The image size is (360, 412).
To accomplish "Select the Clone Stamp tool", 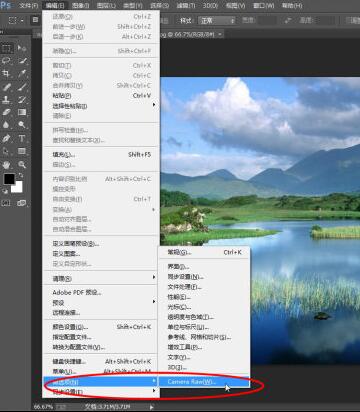I will coord(7,100).
